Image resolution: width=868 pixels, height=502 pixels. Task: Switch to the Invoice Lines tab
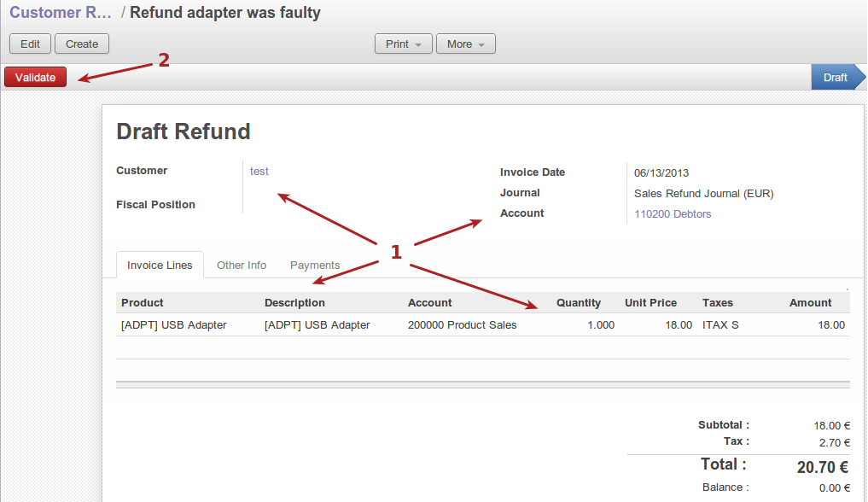(160, 265)
